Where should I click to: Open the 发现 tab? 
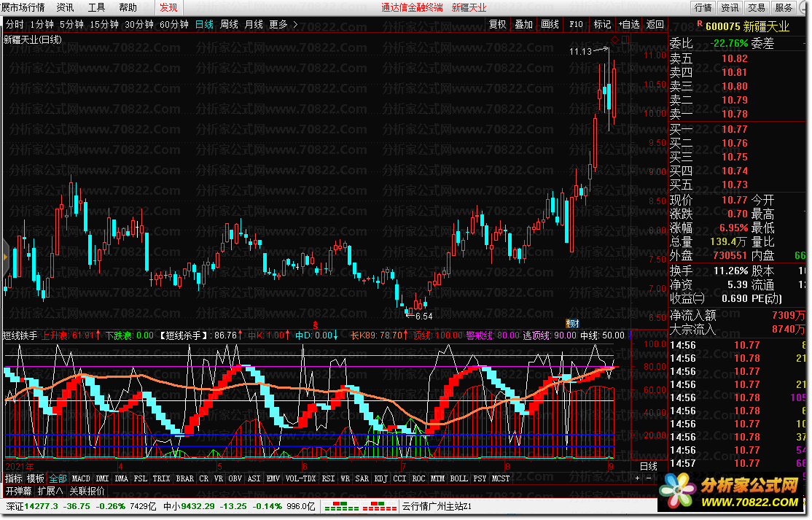click(168, 7)
